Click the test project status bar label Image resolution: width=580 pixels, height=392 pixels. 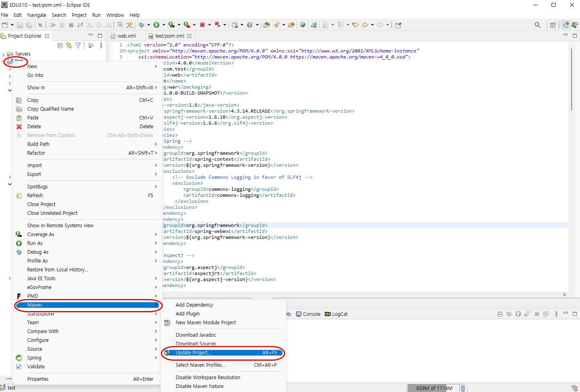pyautogui.click(x=11, y=388)
